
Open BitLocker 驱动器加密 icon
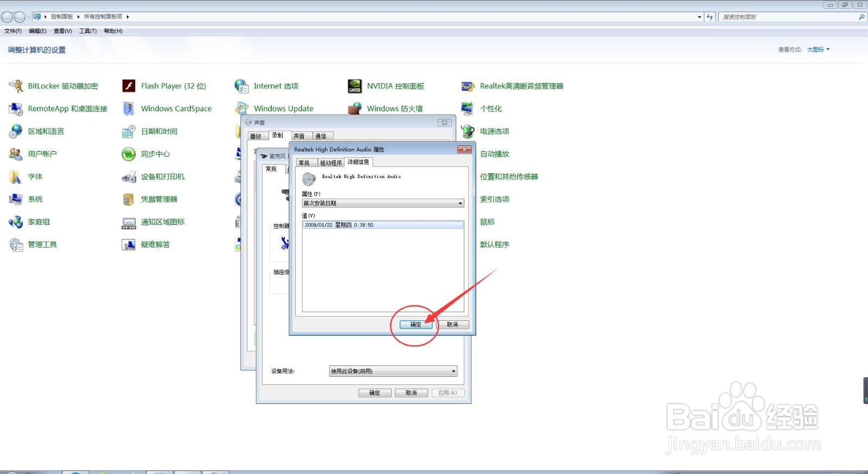coord(16,86)
